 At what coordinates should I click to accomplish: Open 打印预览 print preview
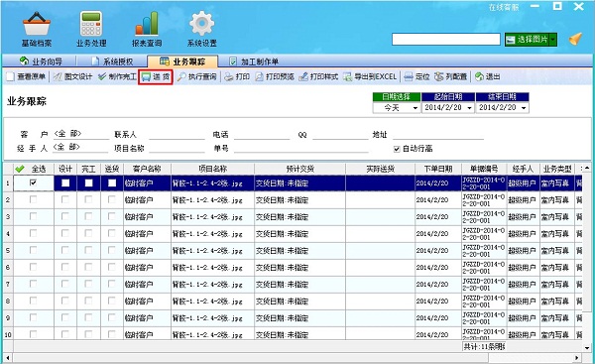(275, 76)
